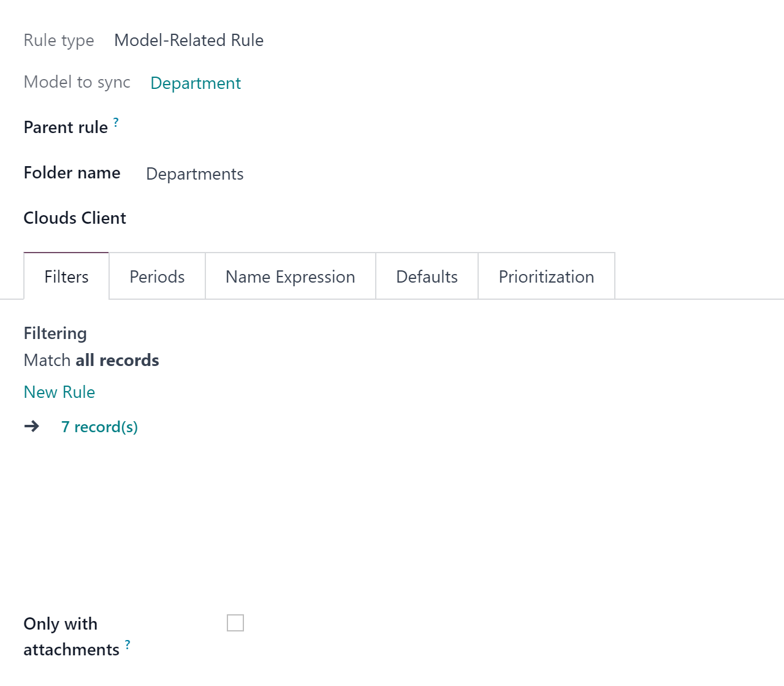Open the Name Expression tab
Viewport: 784px width, 686px height.
click(291, 276)
